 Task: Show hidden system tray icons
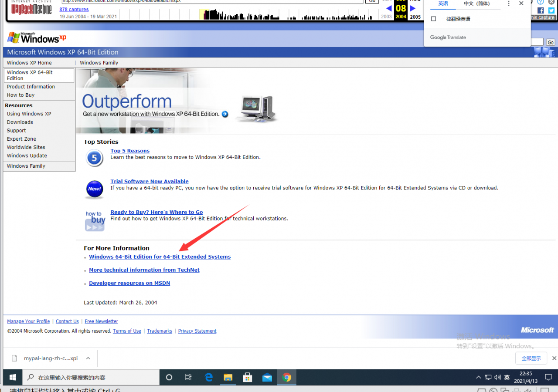coord(478,377)
